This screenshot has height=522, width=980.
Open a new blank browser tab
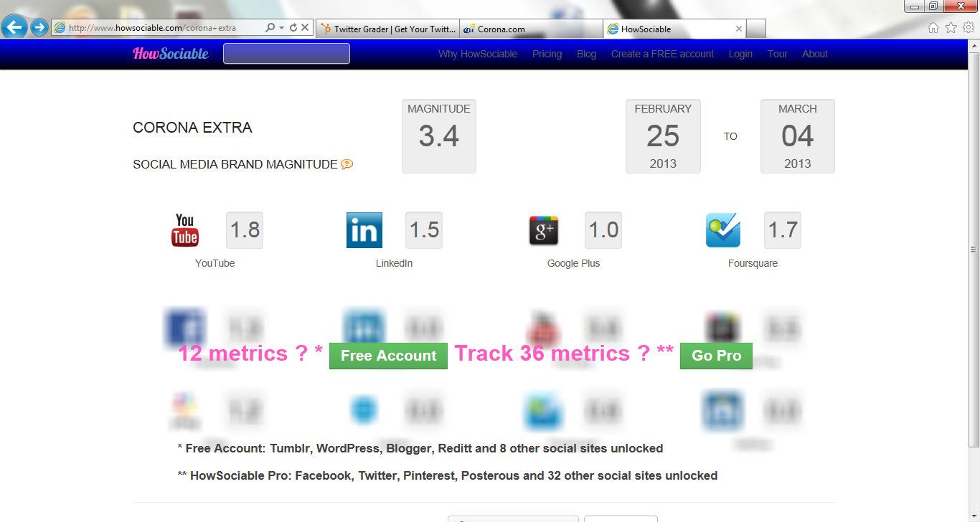(x=756, y=29)
